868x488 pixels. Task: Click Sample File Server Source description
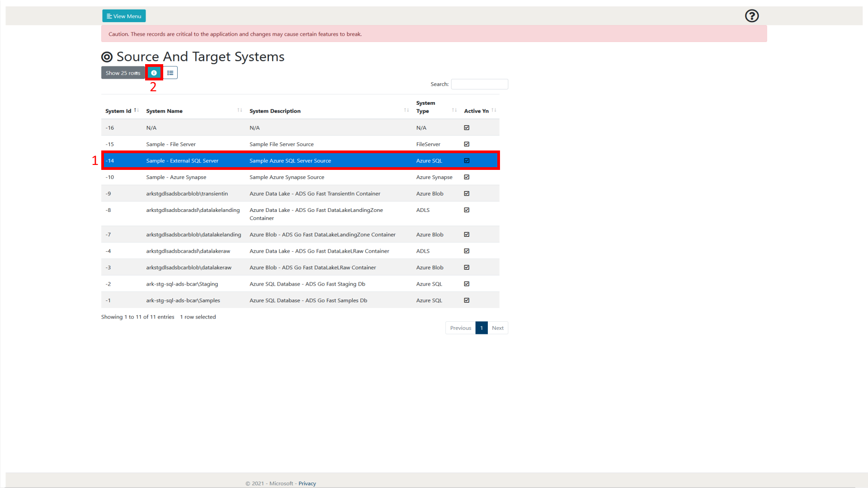click(281, 144)
